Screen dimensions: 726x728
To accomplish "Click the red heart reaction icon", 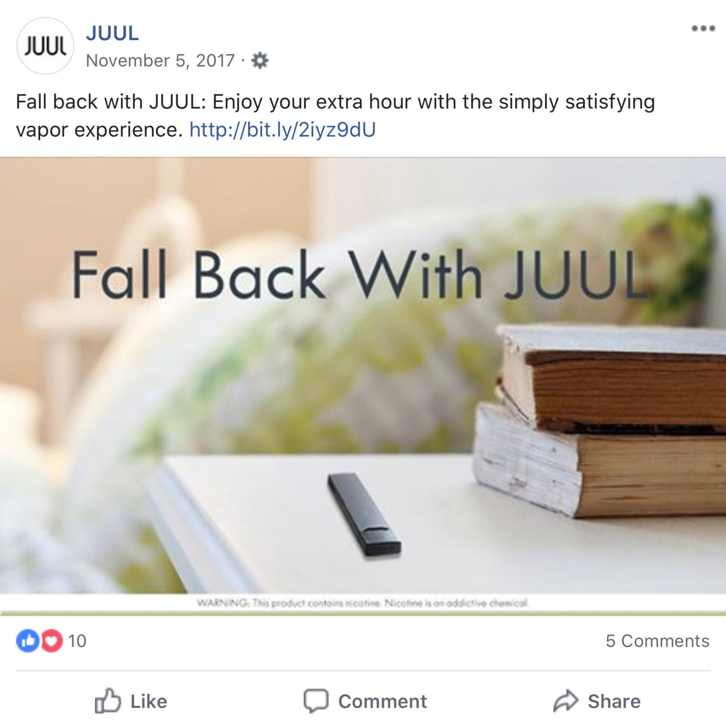I will (x=52, y=641).
